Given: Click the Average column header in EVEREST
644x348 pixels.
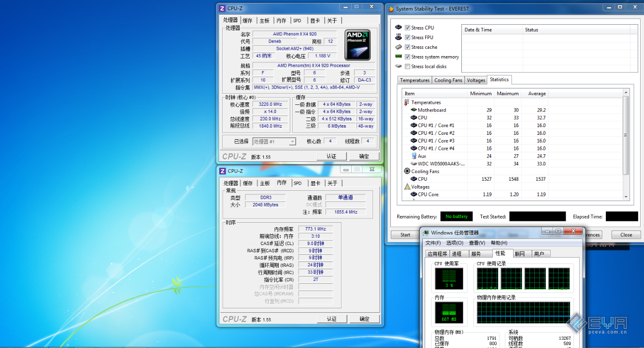Looking at the screenshot, I should [x=535, y=93].
